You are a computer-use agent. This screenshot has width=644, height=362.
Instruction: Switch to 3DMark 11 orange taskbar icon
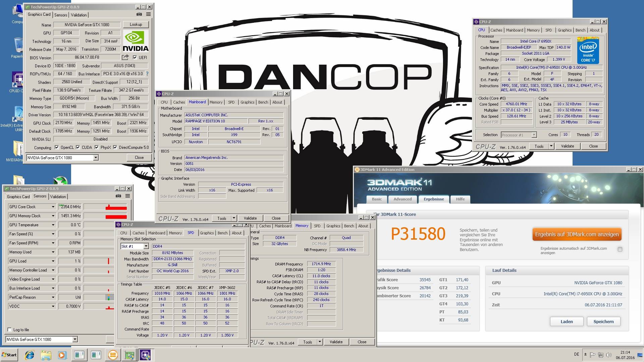(113, 355)
